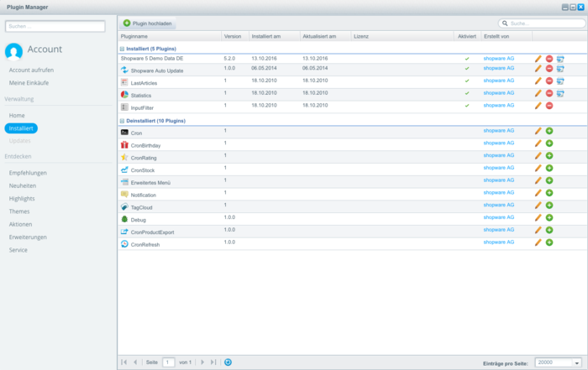This screenshot has width=588, height=370.
Task: Install the Erweitertes Menü plugin
Action: (x=549, y=180)
